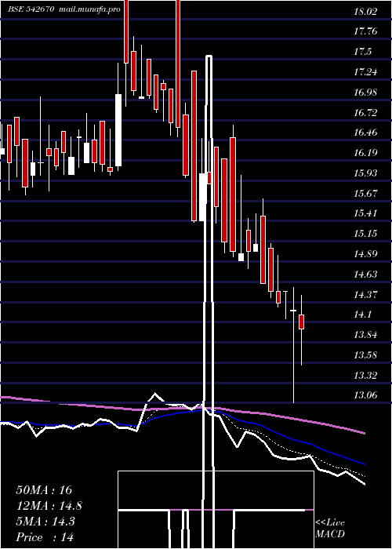This screenshot has width=392, height=549.
Task: Select the 15.41 price axis label
Action: [x=365, y=213]
